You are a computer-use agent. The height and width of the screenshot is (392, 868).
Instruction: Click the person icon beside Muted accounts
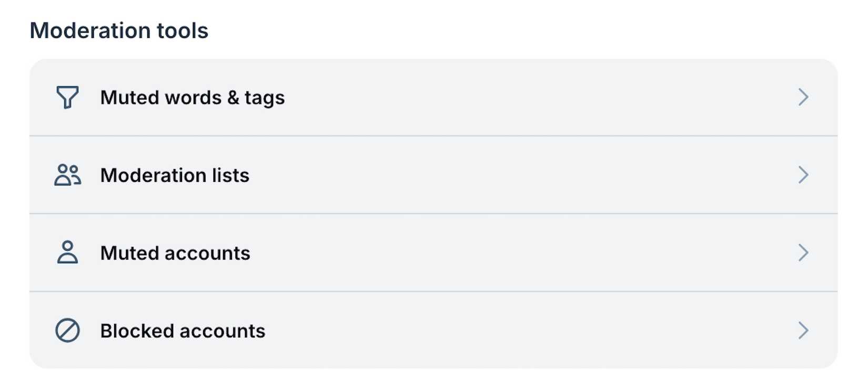click(67, 253)
